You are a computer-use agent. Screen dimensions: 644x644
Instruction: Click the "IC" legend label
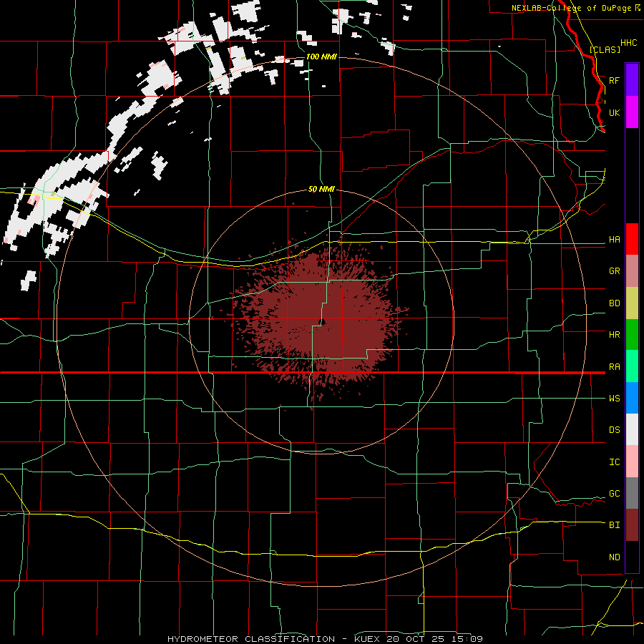pyautogui.click(x=614, y=462)
